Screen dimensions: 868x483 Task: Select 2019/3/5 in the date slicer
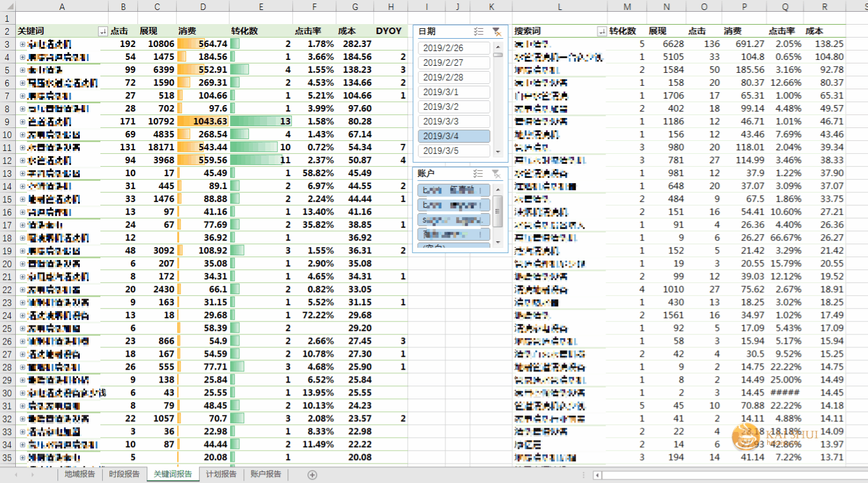(x=454, y=151)
